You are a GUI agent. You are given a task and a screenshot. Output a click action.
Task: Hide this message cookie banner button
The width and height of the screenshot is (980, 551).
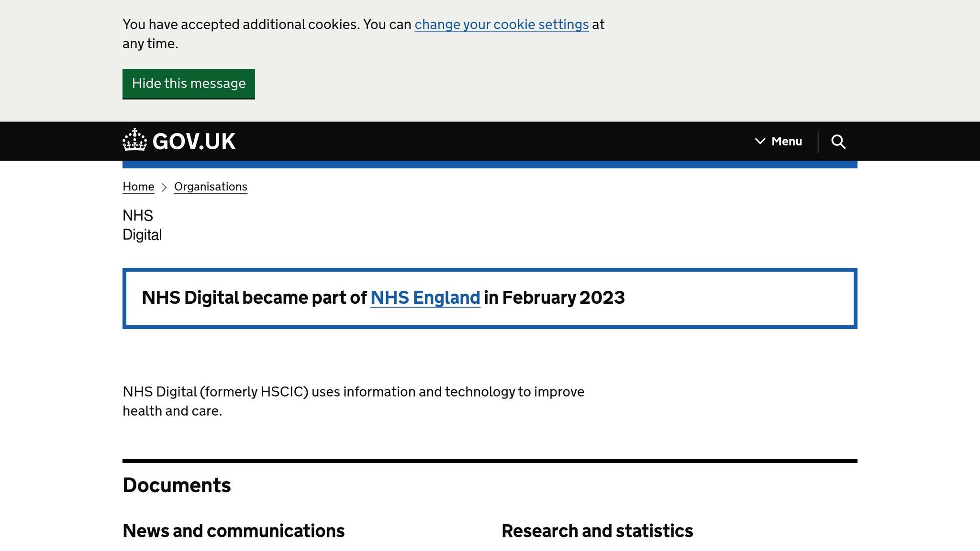pyautogui.click(x=189, y=84)
